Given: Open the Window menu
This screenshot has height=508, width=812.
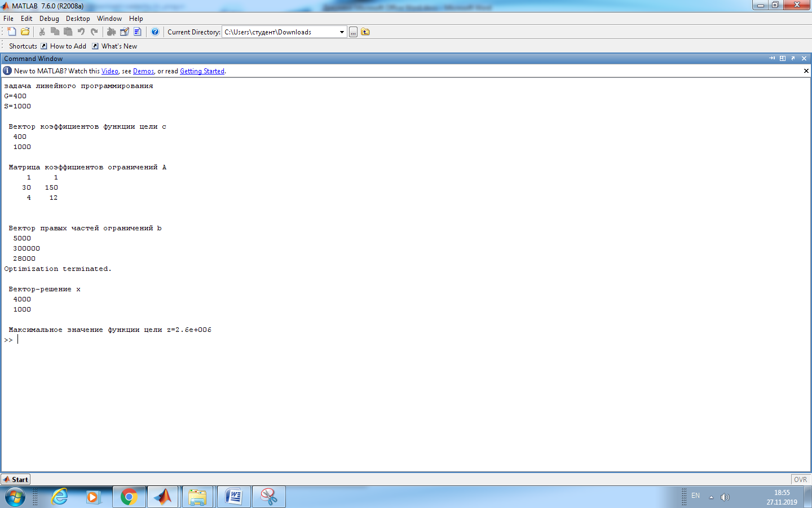Looking at the screenshot, I should 109,19.
